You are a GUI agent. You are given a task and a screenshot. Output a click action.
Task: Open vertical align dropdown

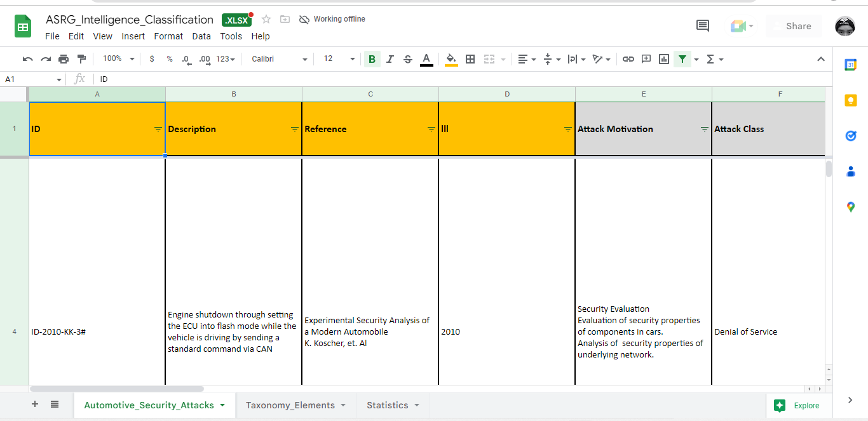pos(552,59)
